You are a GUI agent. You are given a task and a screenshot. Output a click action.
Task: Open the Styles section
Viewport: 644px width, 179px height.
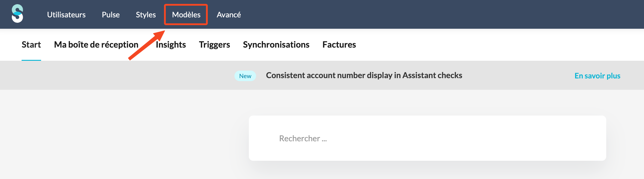pos(146,15)
